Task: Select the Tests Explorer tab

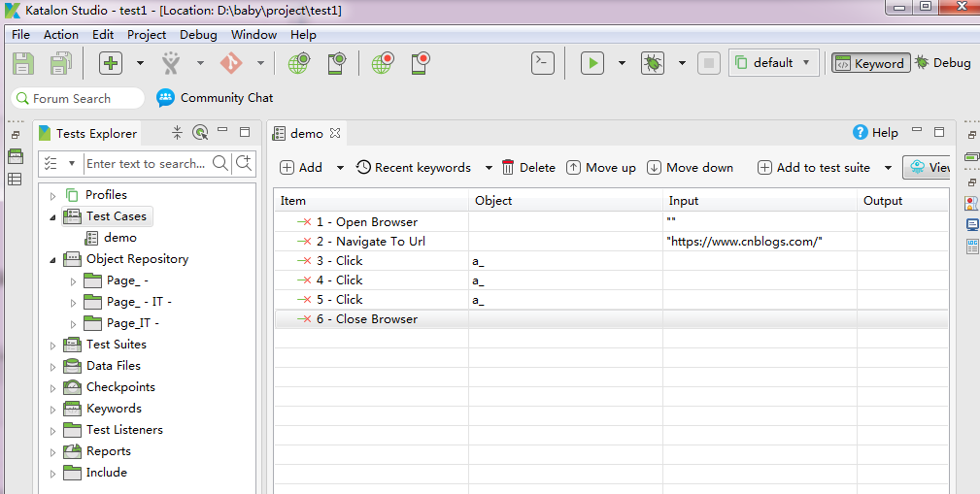Action: pyautogui.click(x=86, y=133)
